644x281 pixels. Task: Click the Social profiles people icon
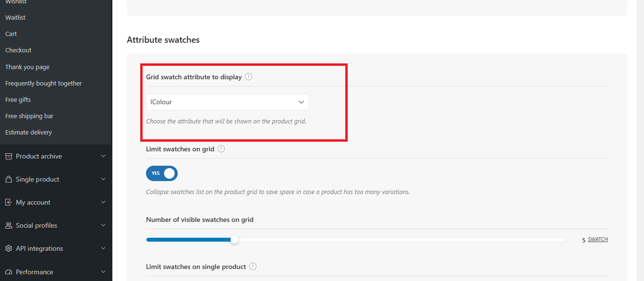click(x=8, y=225)
